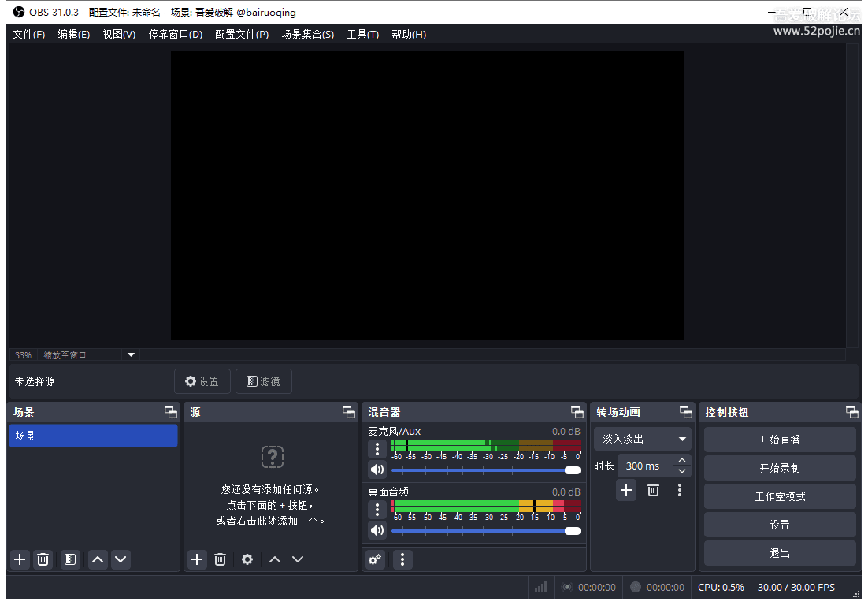Open the 帮助(H) menu
This screenshot has height=605, width=868.
[409, 35]
